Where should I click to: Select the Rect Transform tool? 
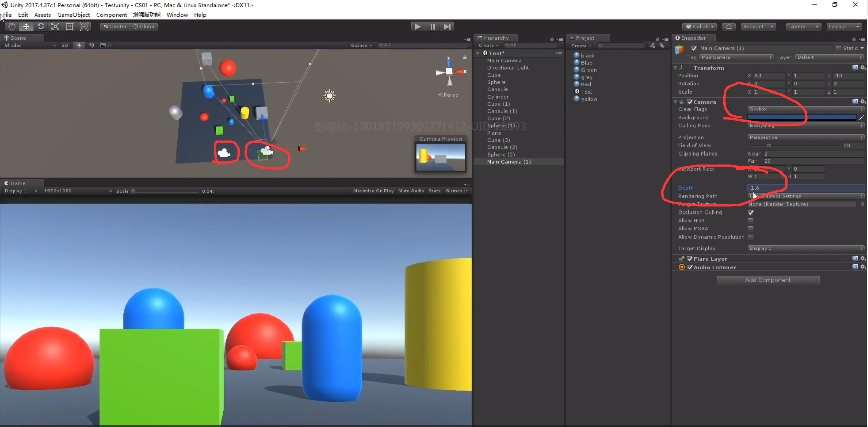[70, 26]
